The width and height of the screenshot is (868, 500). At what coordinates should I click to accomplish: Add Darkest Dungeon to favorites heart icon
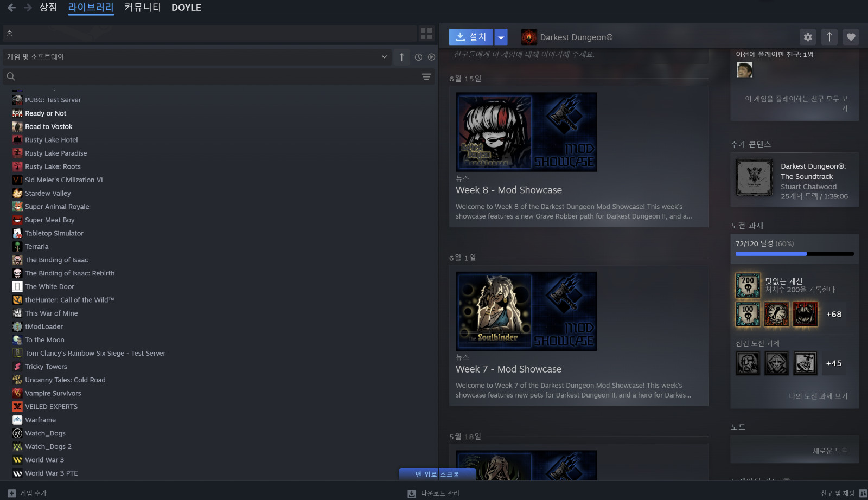pyautogui.click(x=851, y=37)
